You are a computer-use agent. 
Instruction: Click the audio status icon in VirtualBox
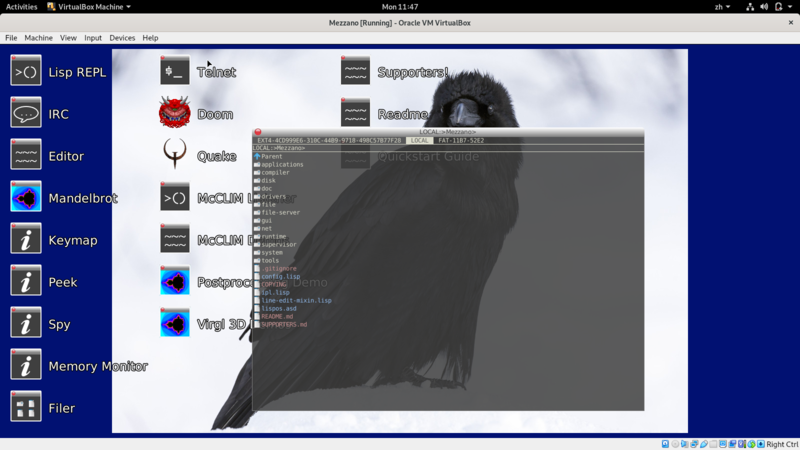[685, 444]
